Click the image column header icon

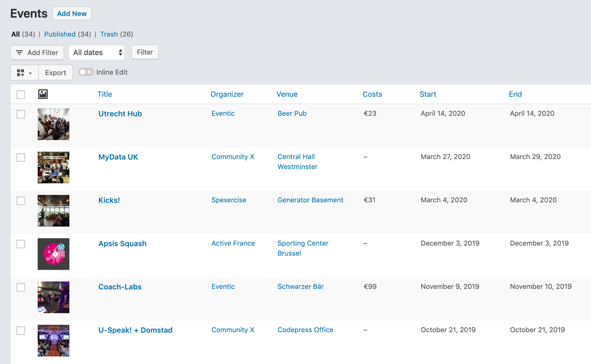43,94
